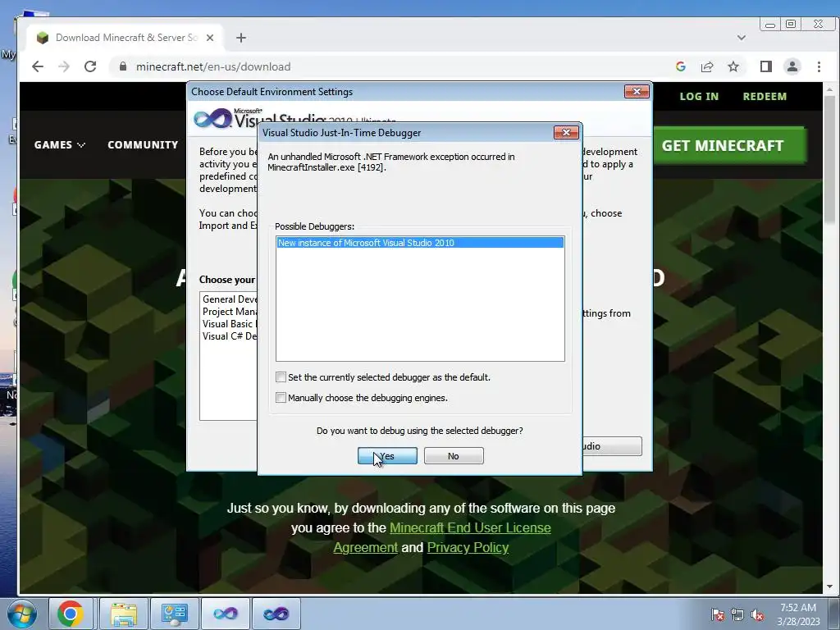Viewport: 840px width, 630px height.
Task: Select Visual C# Development settings in list
Action: 230,336
